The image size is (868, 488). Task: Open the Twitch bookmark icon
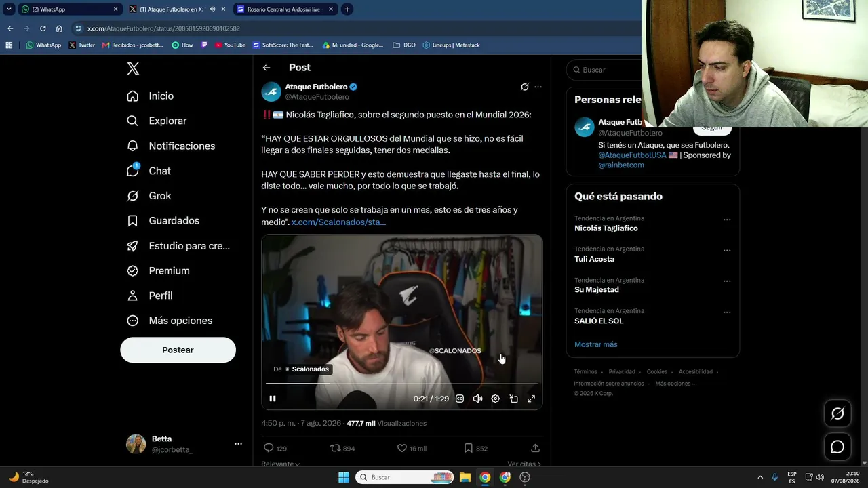pyautogui.click(x=204, y=45)
